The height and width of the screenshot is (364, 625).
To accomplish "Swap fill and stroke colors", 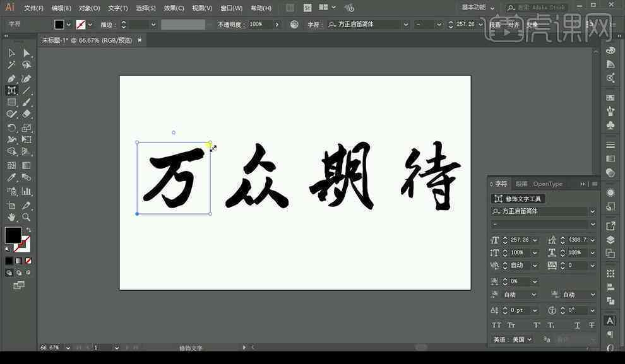I will (28, 230).
